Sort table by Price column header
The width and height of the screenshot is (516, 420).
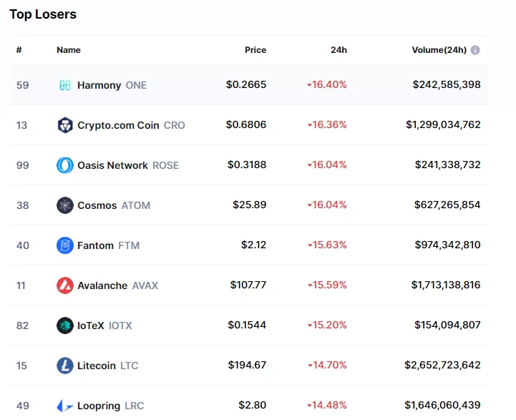255,50
